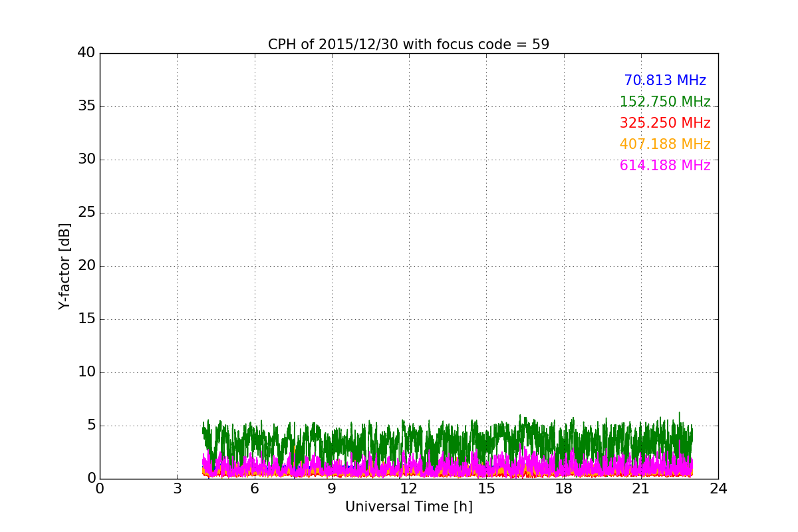Click the Universal Time [h] axis label
Screen dimensions: 798x532
point(408,507)
